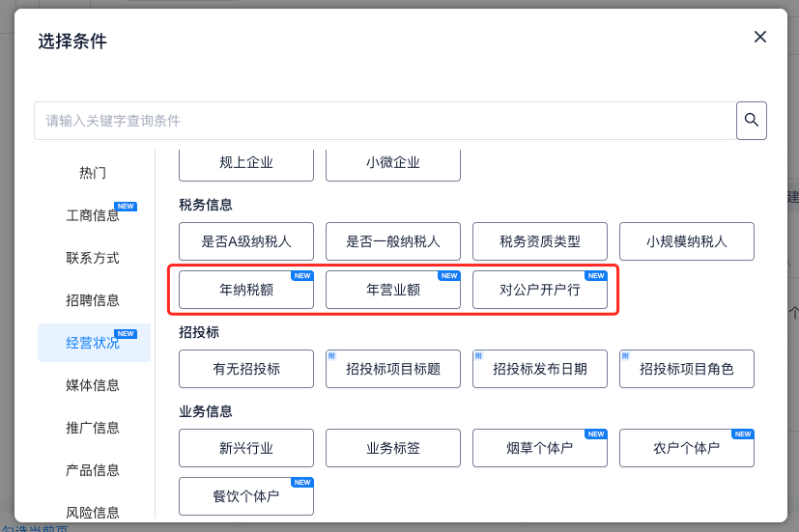This screenshot has height=532, width=799.
Task: Type in the keyword search condition field
Action: 385,121
